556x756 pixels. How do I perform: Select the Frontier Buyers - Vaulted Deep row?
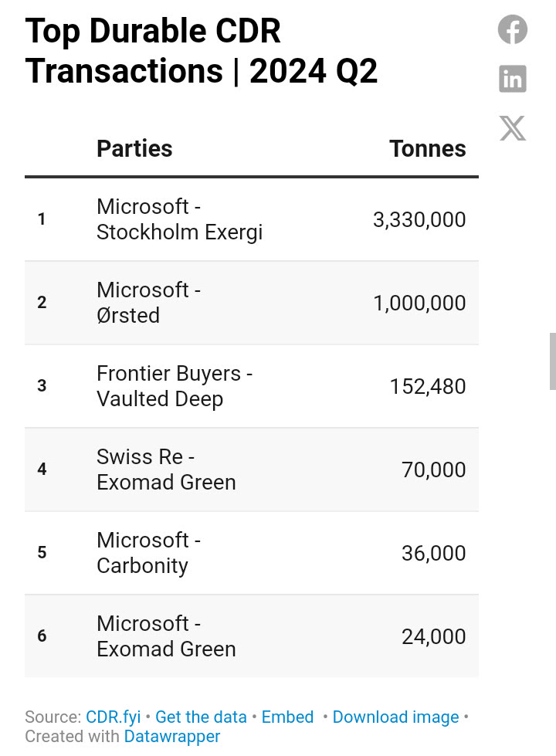252,386
